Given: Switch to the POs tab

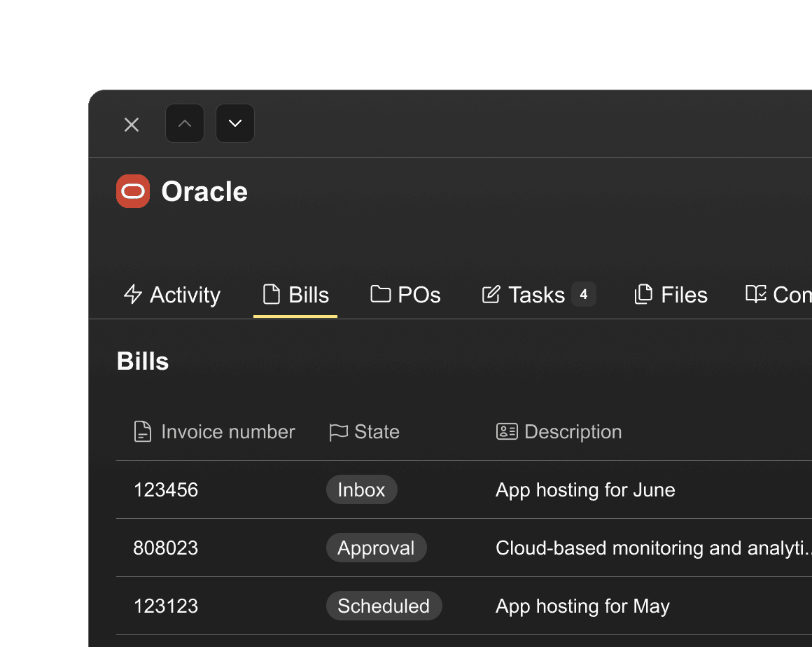Looking at the screenshot, I should point(405,295).
